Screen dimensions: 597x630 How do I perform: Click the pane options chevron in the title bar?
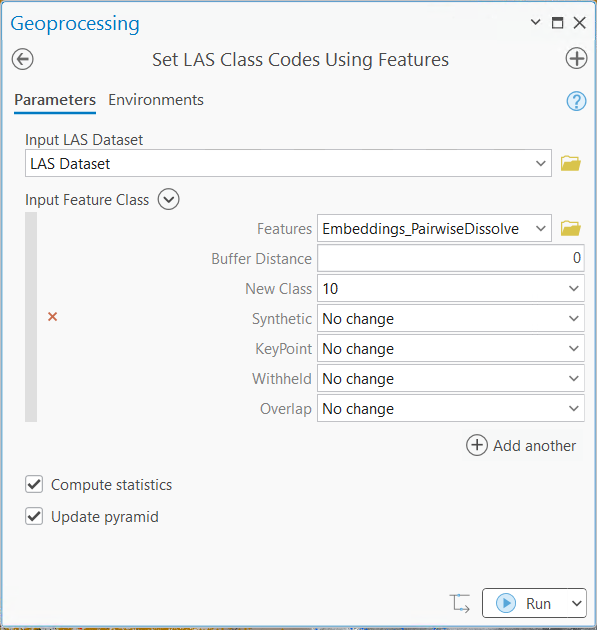[535, 22]
